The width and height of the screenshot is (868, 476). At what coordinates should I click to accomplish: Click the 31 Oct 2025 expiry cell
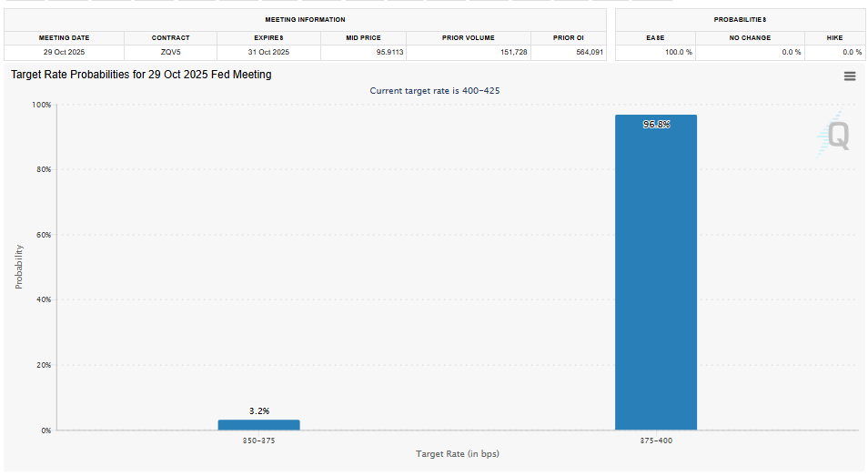pyautogui.click(x=268, y=52)
